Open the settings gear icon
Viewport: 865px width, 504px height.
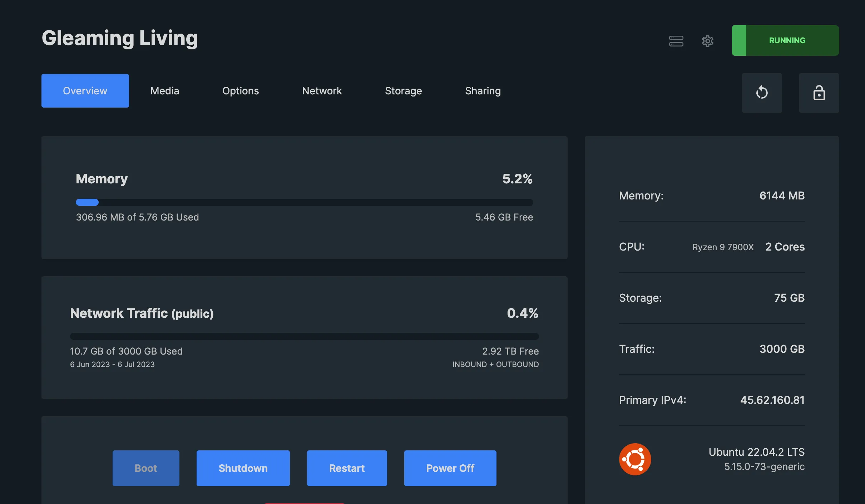707,41
